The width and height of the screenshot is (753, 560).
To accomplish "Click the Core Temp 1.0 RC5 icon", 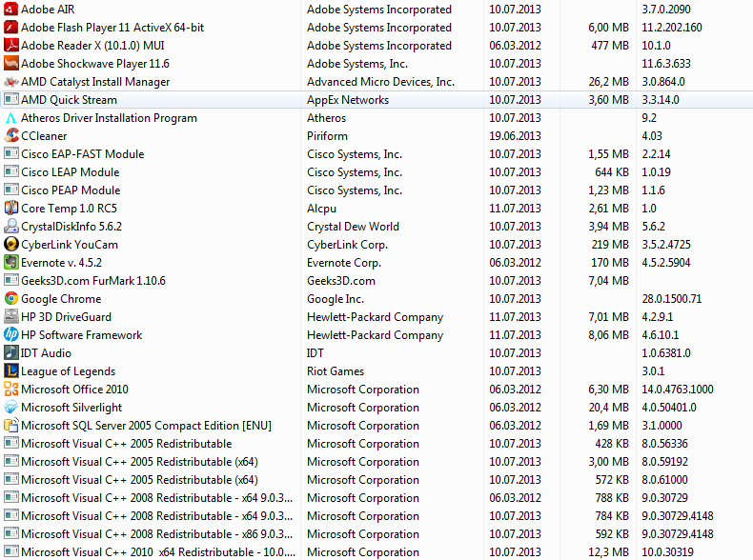I will click(11, 209).
